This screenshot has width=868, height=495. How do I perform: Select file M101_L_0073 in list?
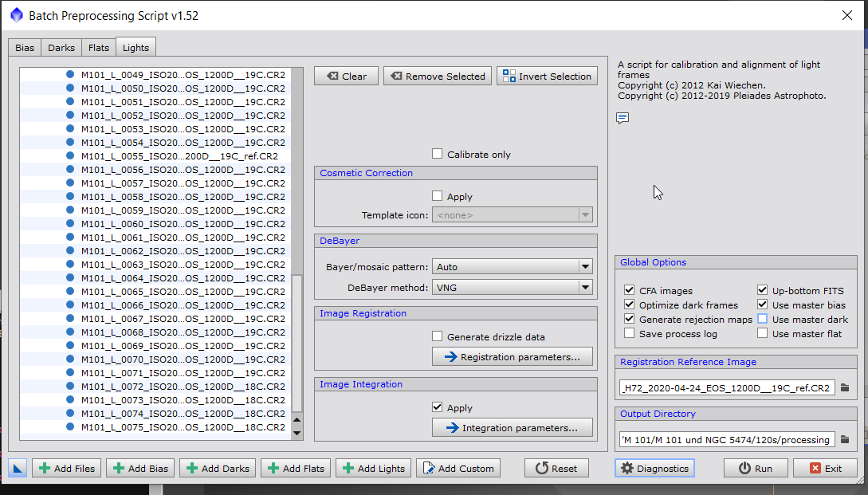(x=155, y=400)
